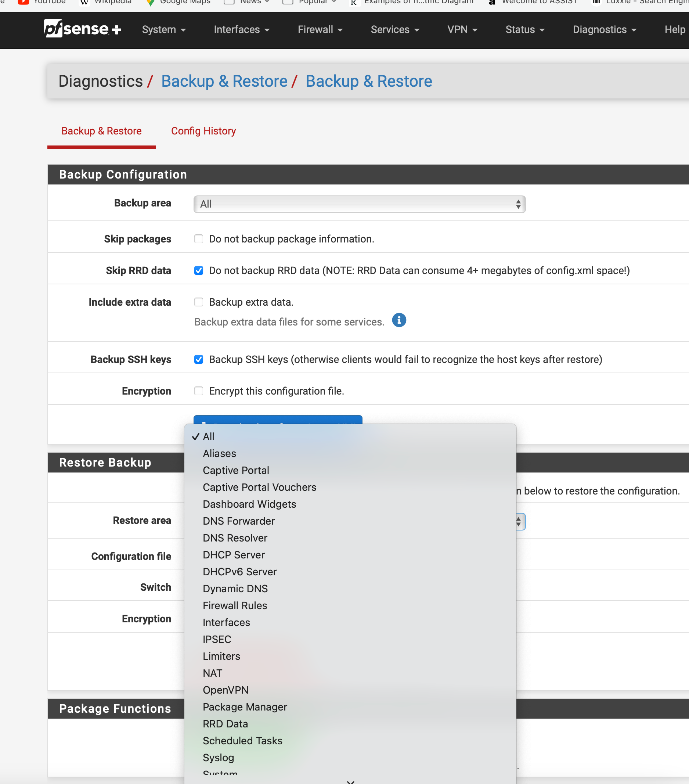Select Dashboard Widgets option
The width and height of the screenshot is (689, 784).
click(x=350, y=504)
